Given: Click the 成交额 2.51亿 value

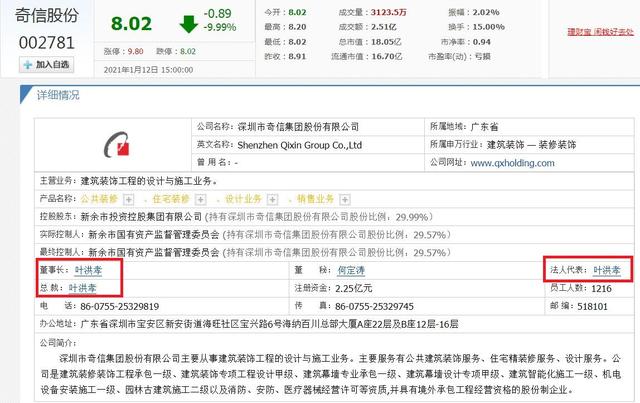Looking at the screenshot, I should point(384,27).
